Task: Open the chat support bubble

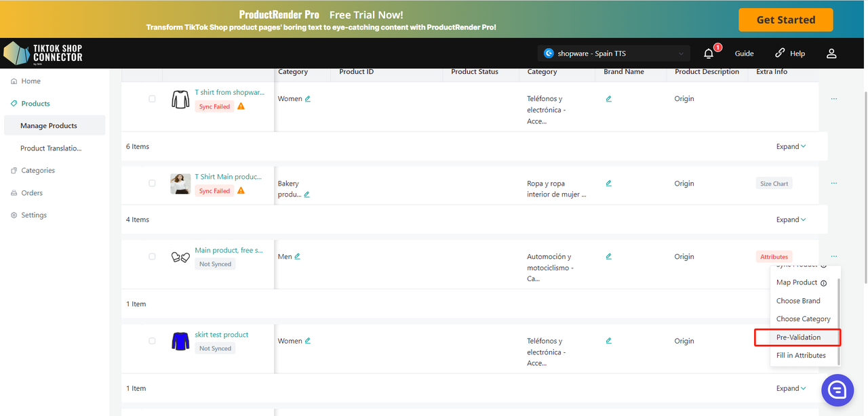Action: (x=837, y=390)
